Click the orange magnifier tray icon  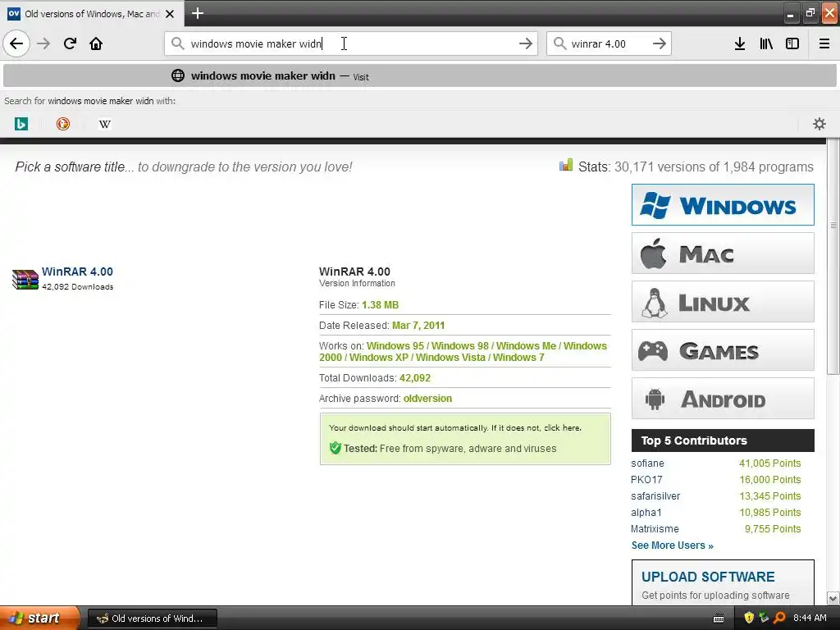pos(779,618)
